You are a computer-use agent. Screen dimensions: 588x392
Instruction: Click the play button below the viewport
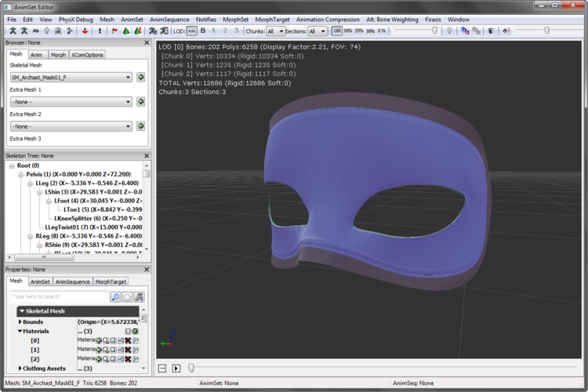pos(176,368)
